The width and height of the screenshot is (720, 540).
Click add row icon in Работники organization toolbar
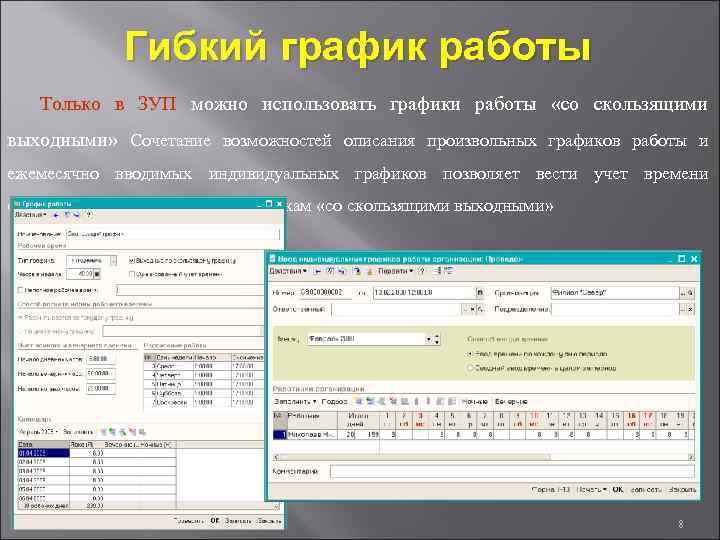pyautogui.click(x=359, y=401)
